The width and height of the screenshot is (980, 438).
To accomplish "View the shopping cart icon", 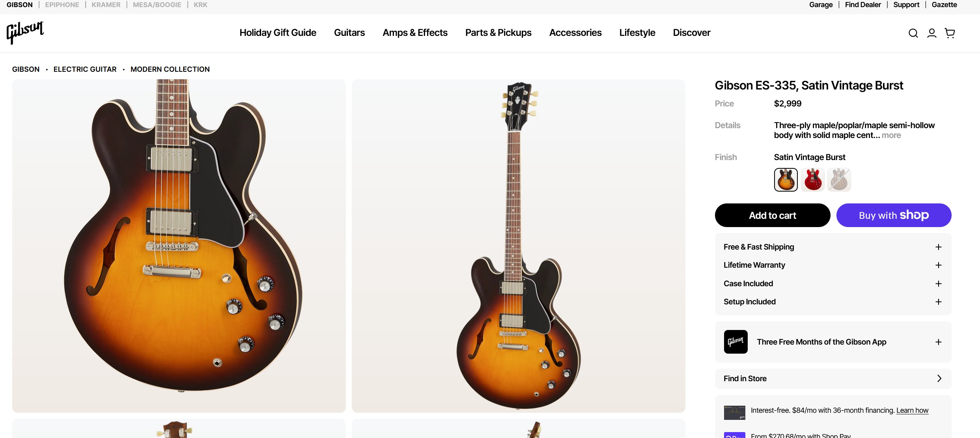I will (x=950, y=33).
